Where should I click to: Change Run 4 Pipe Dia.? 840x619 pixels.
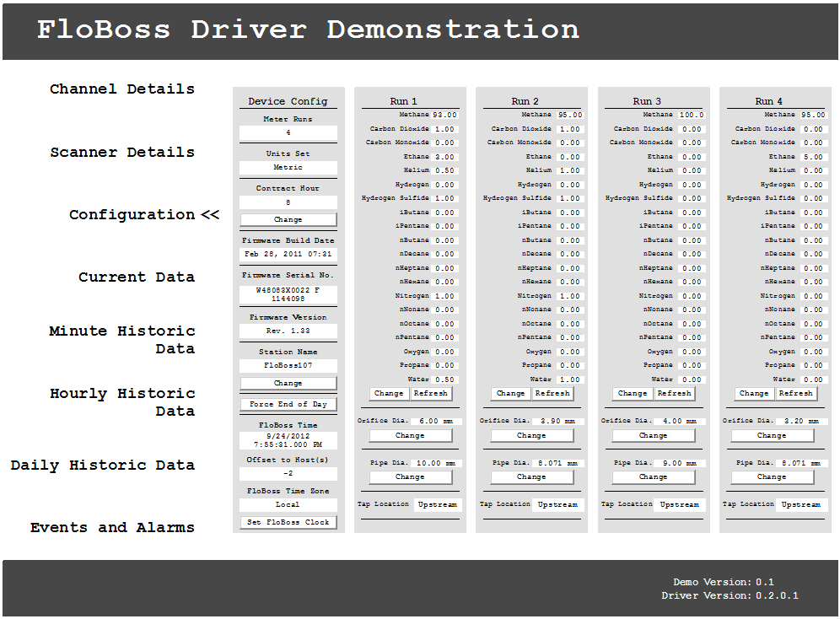(x=773, y=477)
